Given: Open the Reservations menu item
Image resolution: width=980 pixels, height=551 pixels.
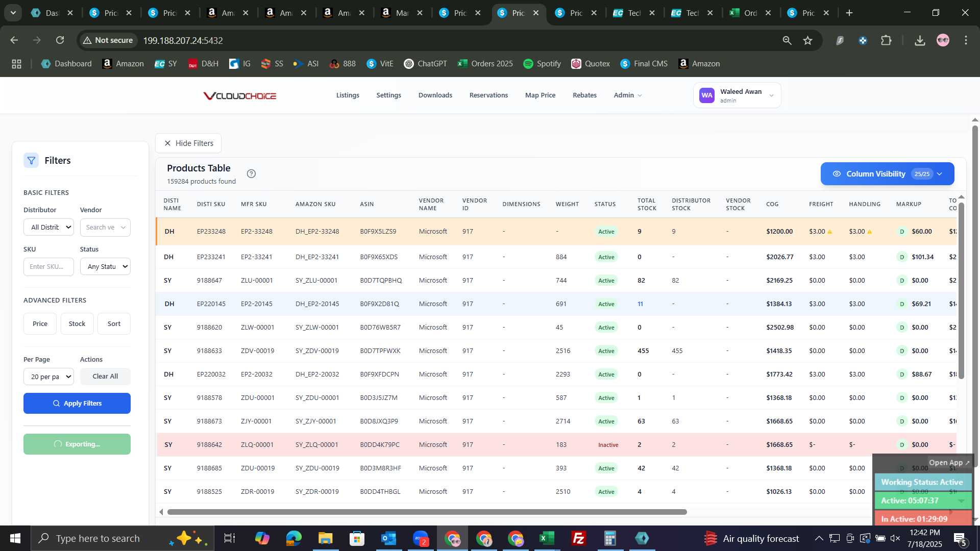Looking at the screenshot, I should 488,95.
